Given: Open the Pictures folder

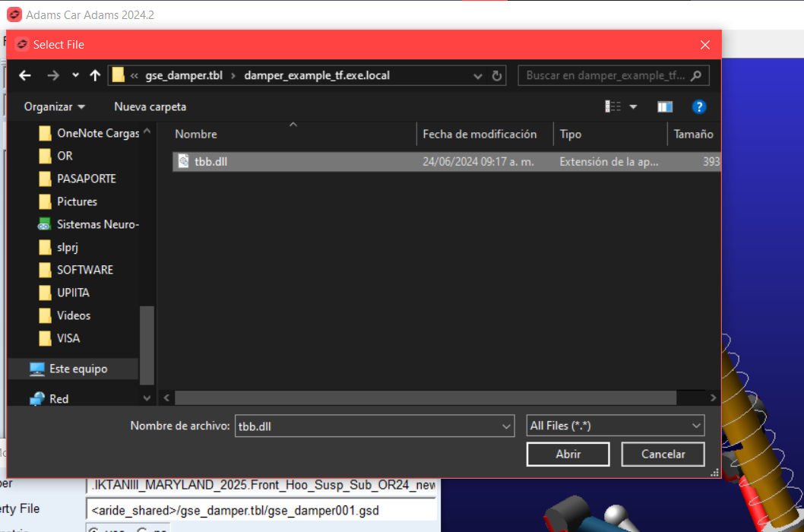Looking at the screenshot, I should pyautogui.click(x=68, y=201).
